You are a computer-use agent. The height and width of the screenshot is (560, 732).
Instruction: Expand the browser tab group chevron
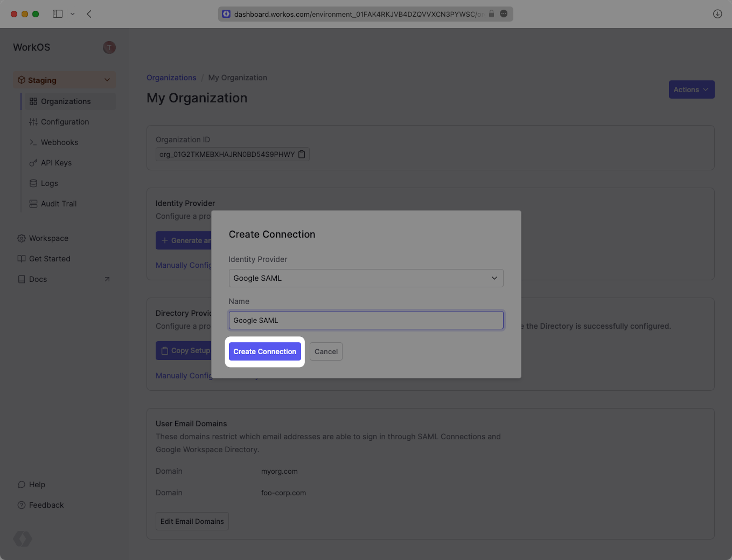73,14
